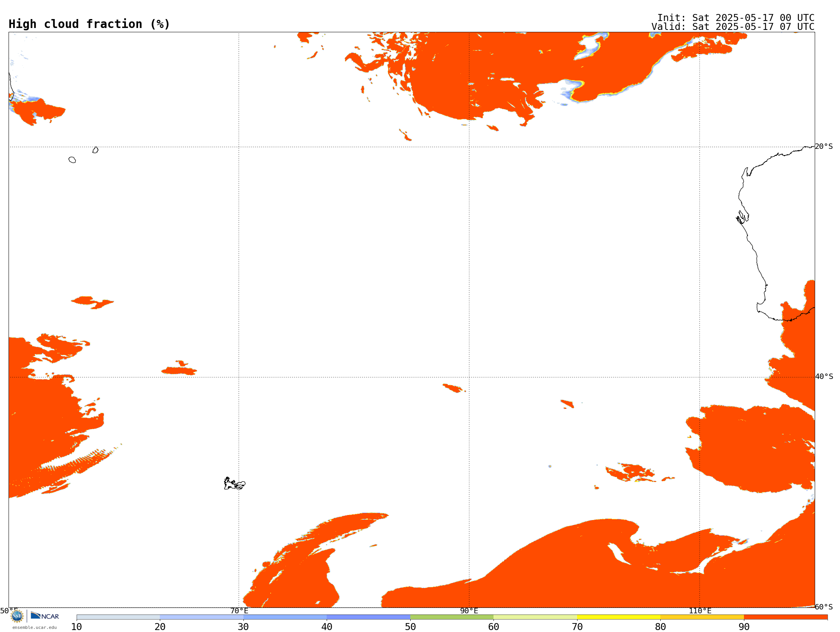
Task: Click the 110°E longitude label
Action: coord(700,611)
